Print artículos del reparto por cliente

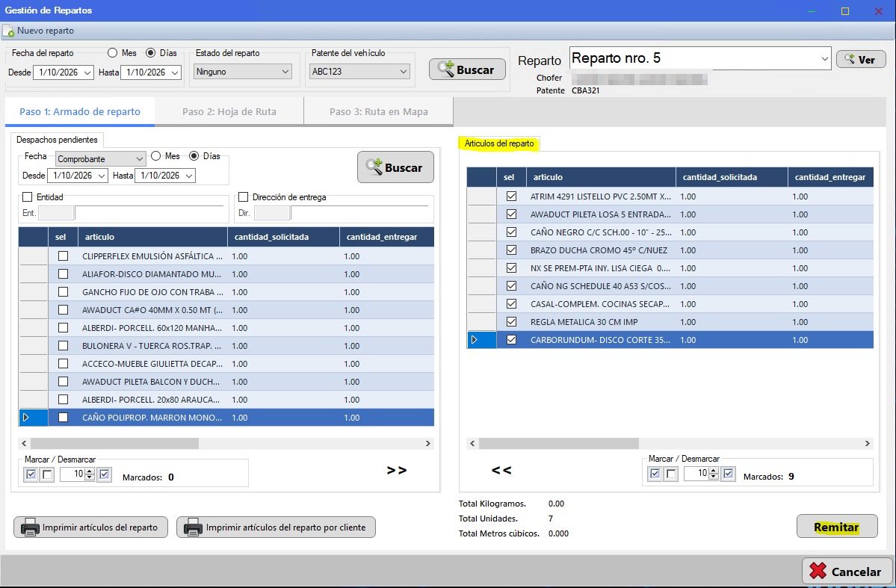276,527
